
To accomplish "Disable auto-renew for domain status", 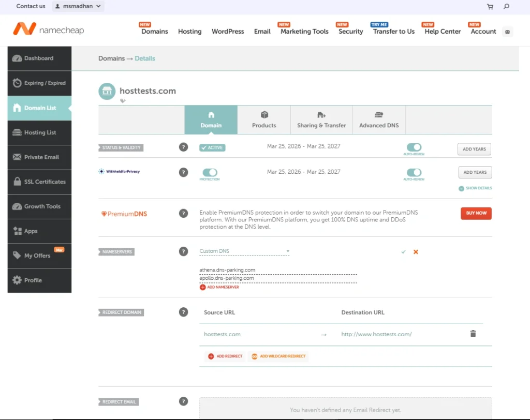I will [414, 147].
